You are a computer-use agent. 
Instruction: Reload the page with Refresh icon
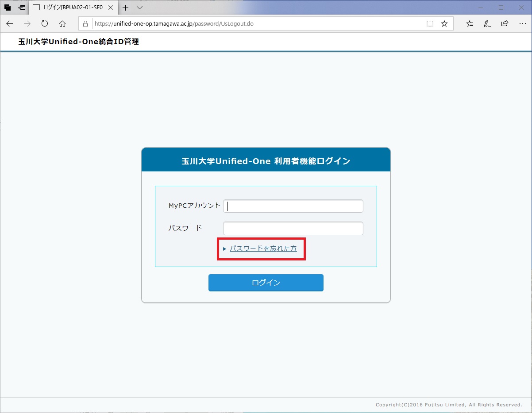(x=45, y=24)
